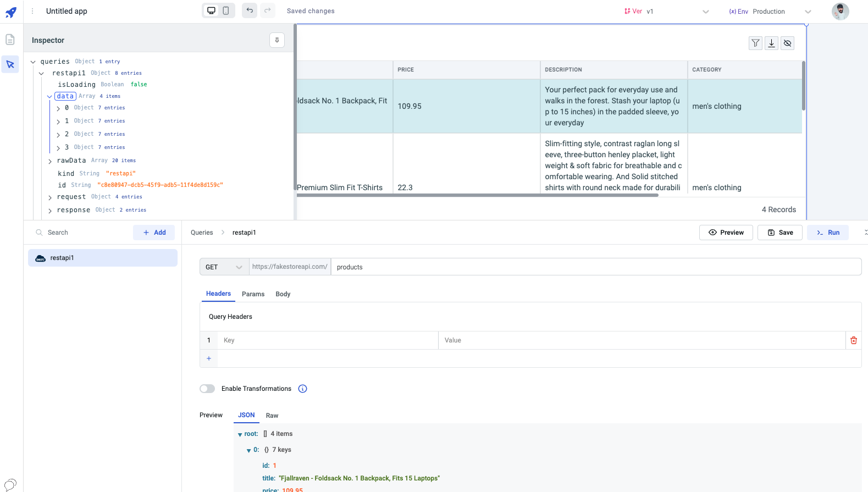
Task: Add a new header row with the plus icon
Action: [x=209, y=358]
